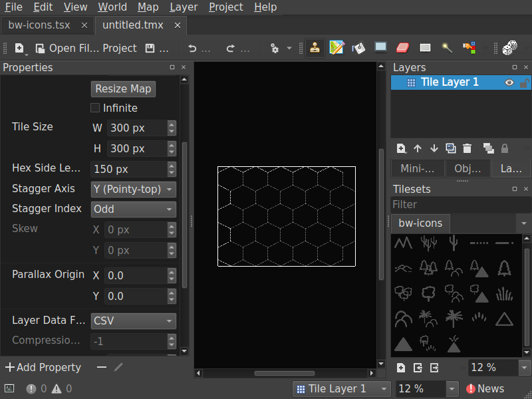Screen dimensions: 532x399
Task: Open the View menu
Action: [75, 7]
